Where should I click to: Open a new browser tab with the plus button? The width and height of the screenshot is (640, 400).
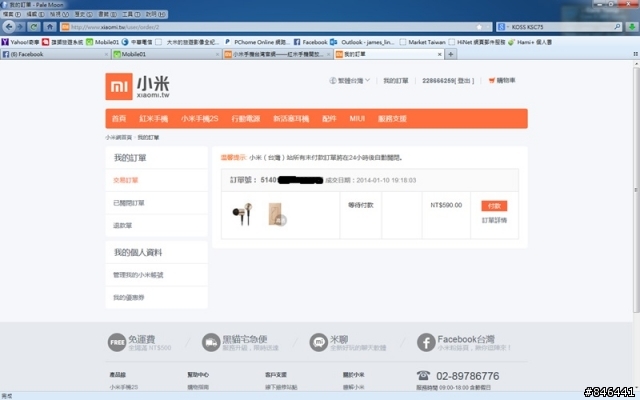pos(451,54)
